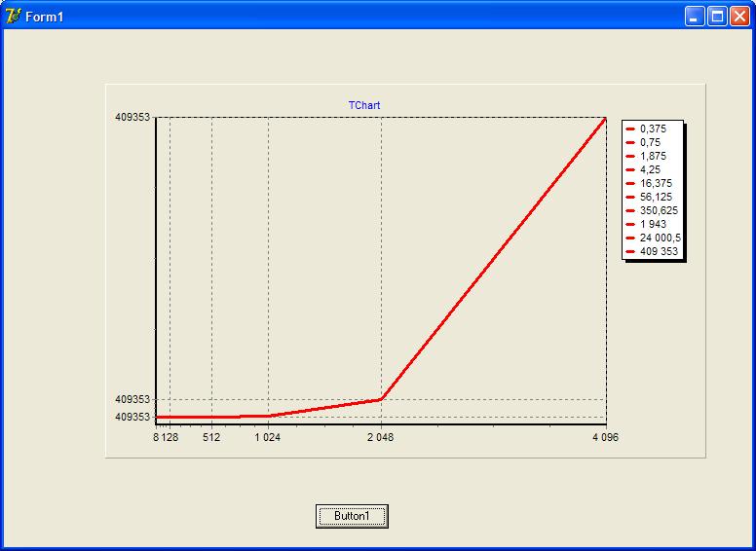Click the blue TChart title text

[x=364, y=105]
